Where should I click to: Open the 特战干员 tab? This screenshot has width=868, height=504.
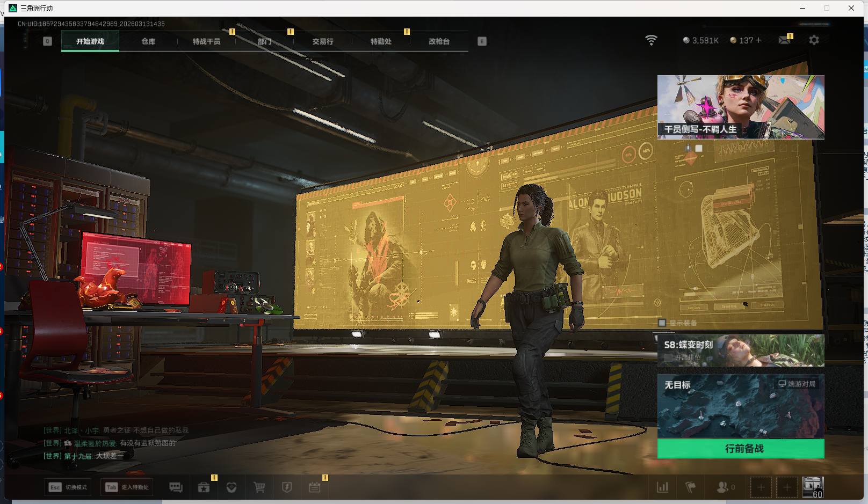tap(206, 41)
